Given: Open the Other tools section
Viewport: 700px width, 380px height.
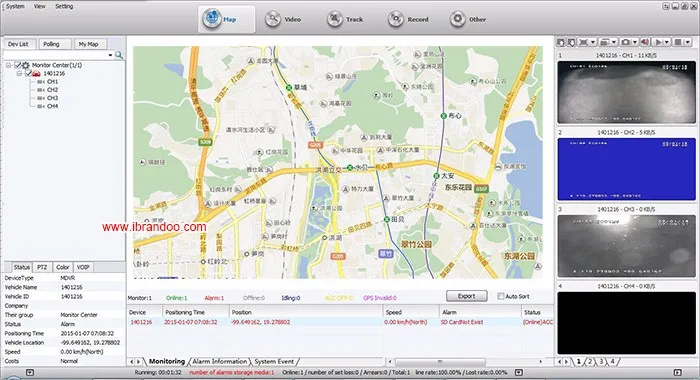Looking at the screenshot, I should pyautogui.click(x=468, y=19).
